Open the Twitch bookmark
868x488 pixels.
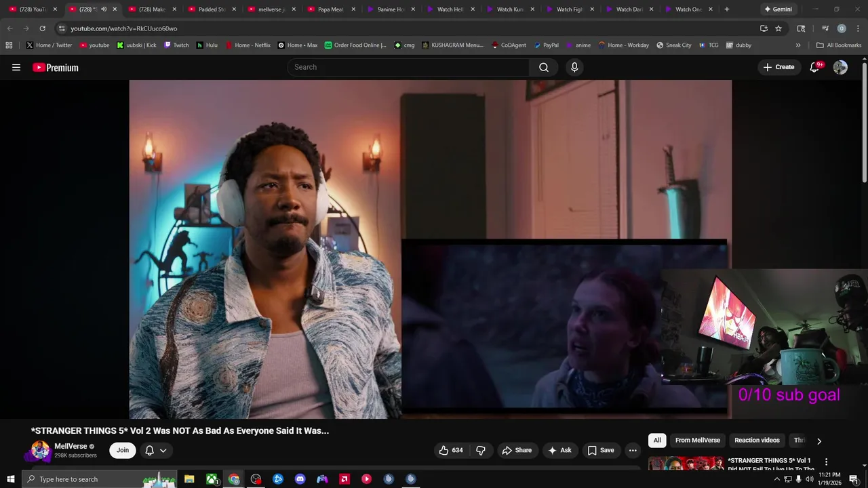pyautogui.click(x=176, y=45)
